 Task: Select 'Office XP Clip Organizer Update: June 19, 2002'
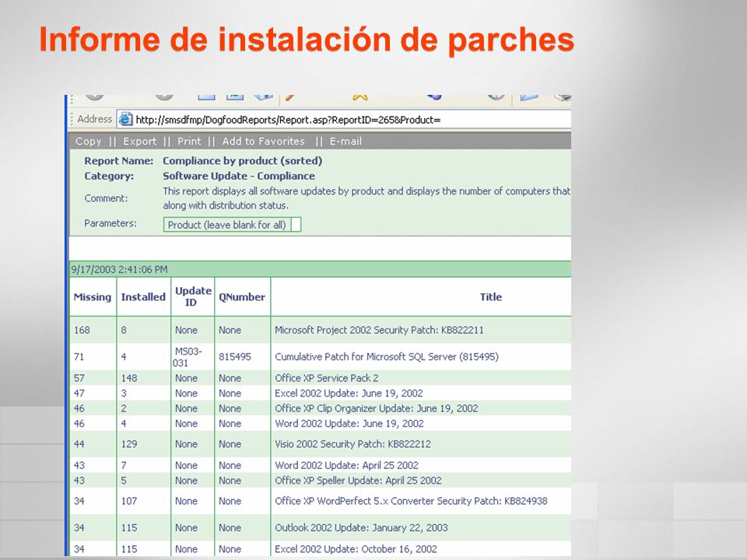[377, 408]
